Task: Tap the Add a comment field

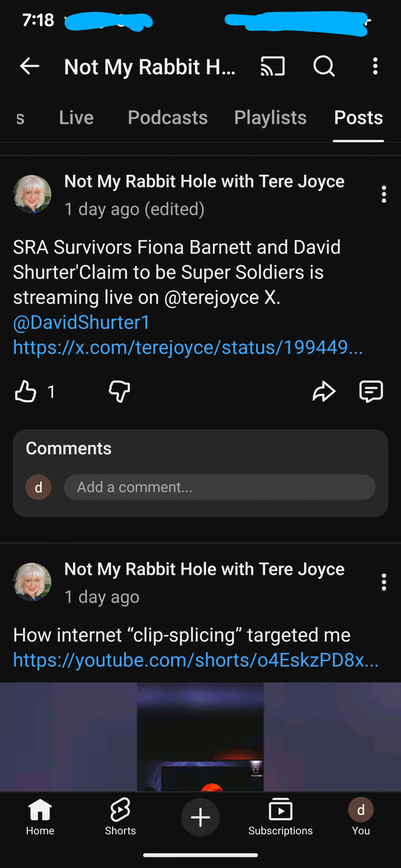Action: pos(219,487)
